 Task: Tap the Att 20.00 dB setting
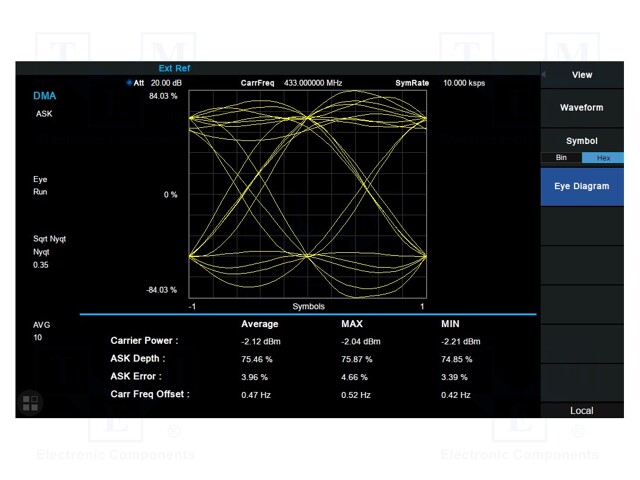pyautogui.click(x=166, y=83)
